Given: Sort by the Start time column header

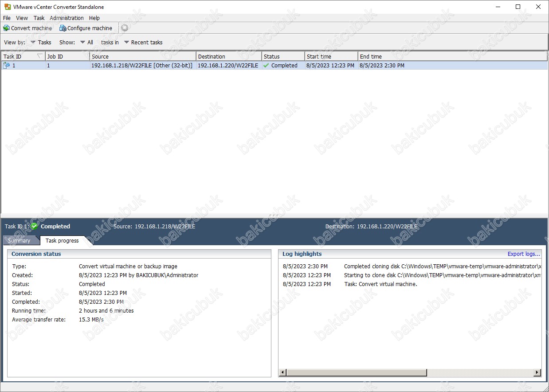Looking at the screenshot, I should [x=331, y=56].
